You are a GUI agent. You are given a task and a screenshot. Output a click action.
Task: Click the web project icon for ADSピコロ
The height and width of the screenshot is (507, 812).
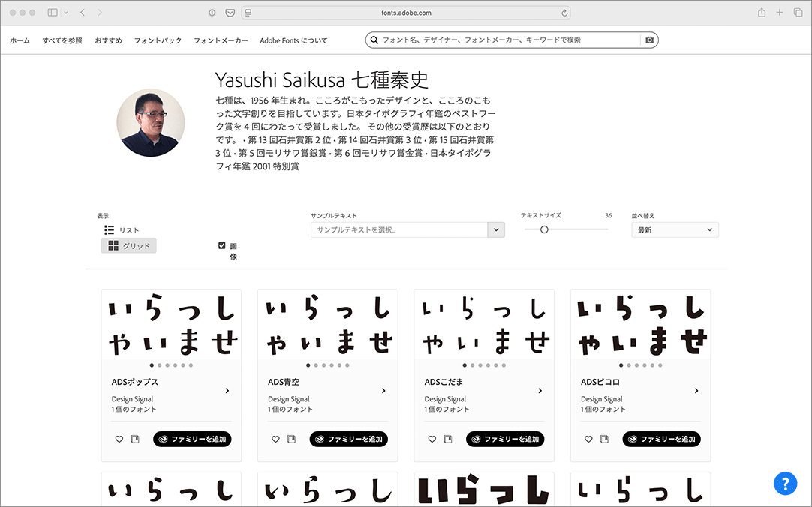[x=604, y=439]
